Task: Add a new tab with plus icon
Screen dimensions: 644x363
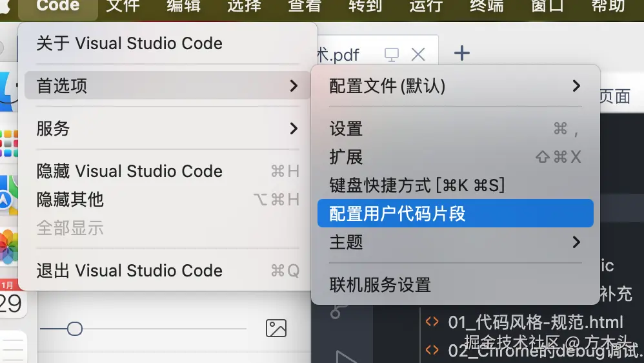Action: click(461, 54)
